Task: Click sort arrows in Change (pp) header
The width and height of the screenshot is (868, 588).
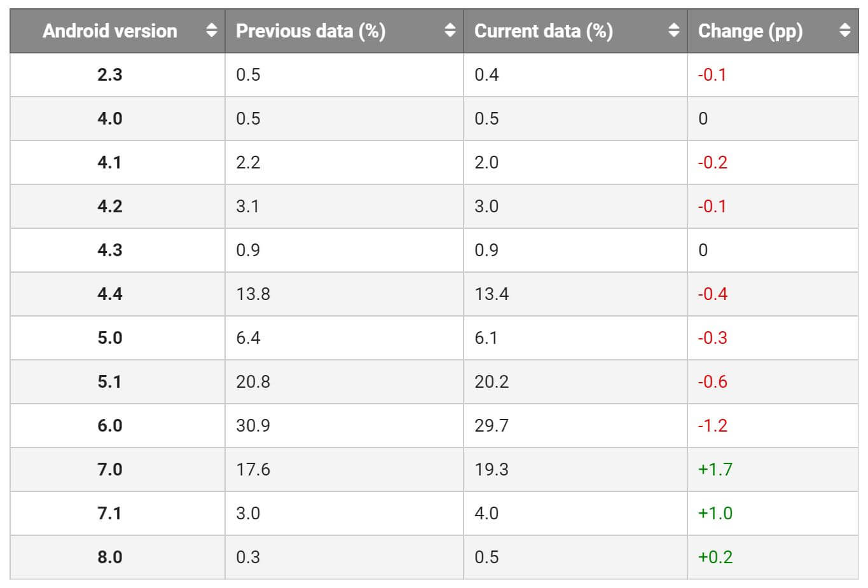Action: click(x=844, y=31)
